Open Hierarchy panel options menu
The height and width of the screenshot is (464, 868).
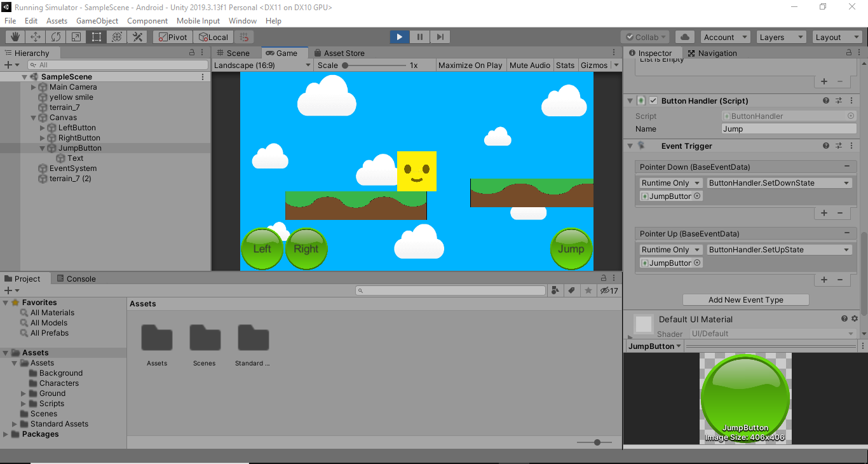click(x=203, y=53)
